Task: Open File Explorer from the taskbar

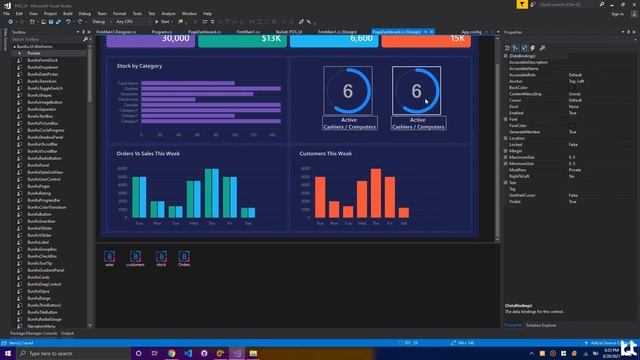Action: click(x=253, y=353)
